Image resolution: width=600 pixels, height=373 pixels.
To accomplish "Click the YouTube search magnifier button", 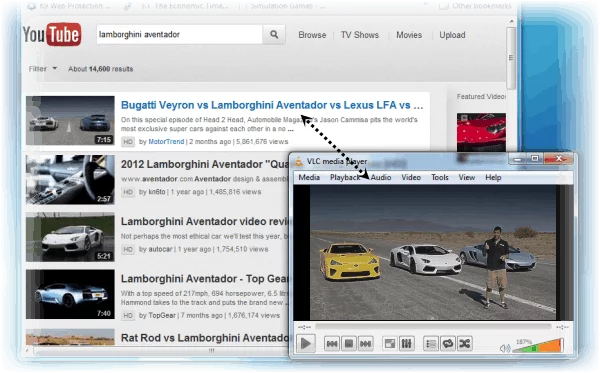I will point(274,34).
